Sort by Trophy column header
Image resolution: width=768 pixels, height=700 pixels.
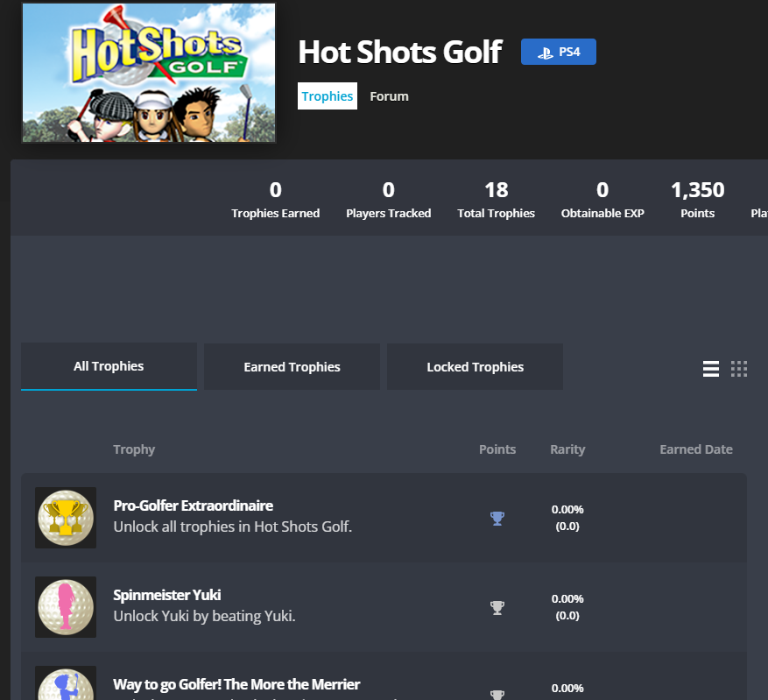coord(134,449)
